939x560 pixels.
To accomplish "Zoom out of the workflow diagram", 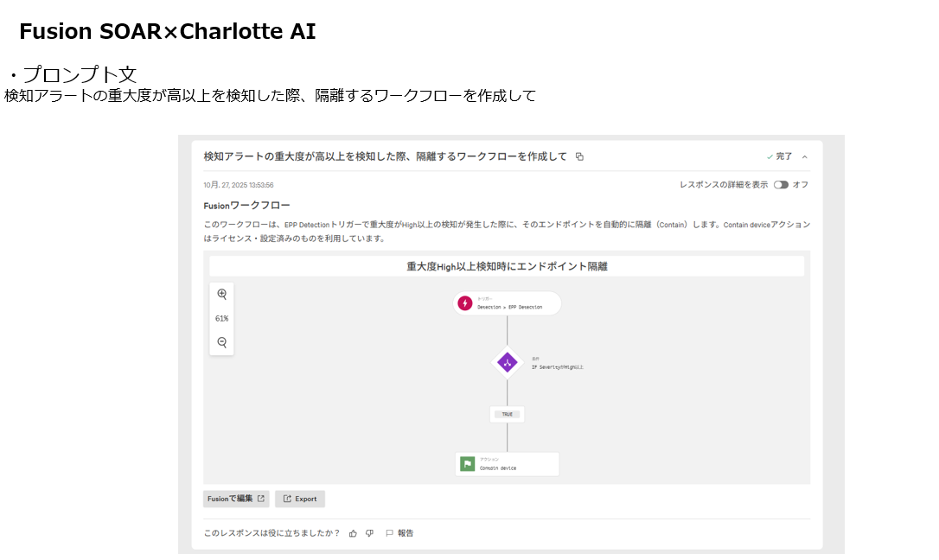I will (x=222, y=342).
